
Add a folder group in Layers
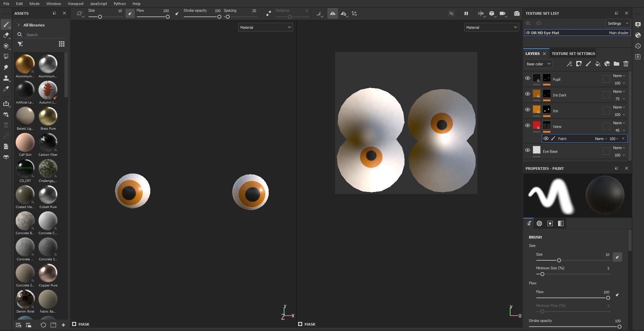pos(616,64)
